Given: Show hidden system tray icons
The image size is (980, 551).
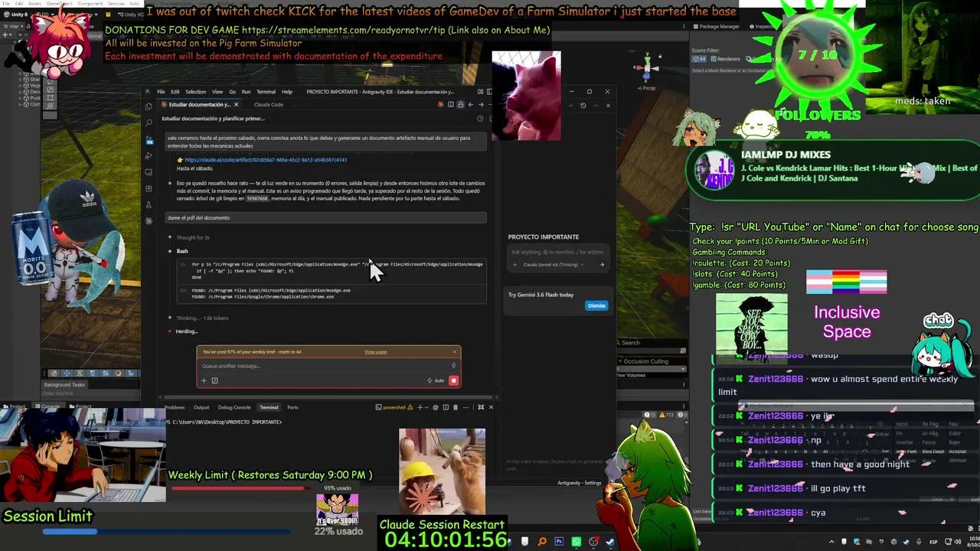Looking at the screenshot, I should click(x=831, y=542).
